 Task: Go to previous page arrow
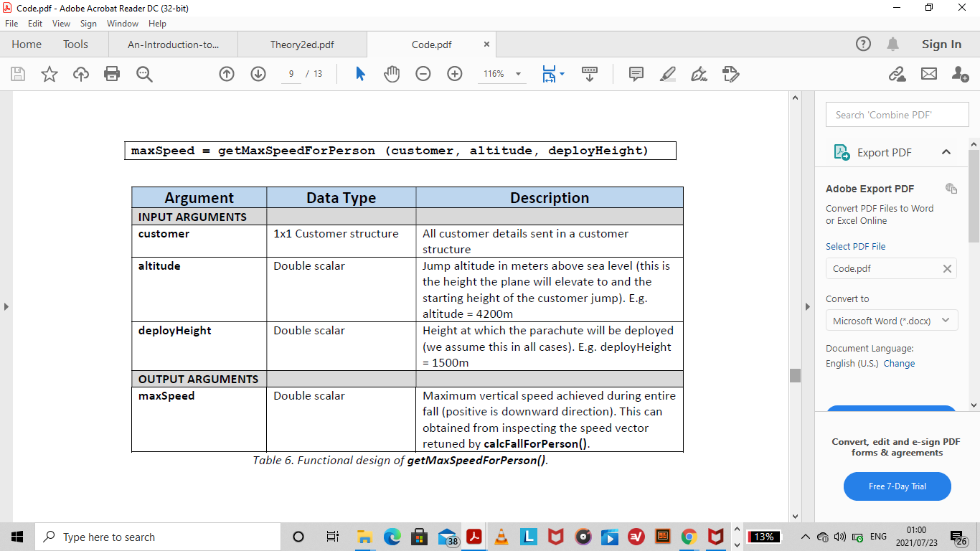[227, 74]
